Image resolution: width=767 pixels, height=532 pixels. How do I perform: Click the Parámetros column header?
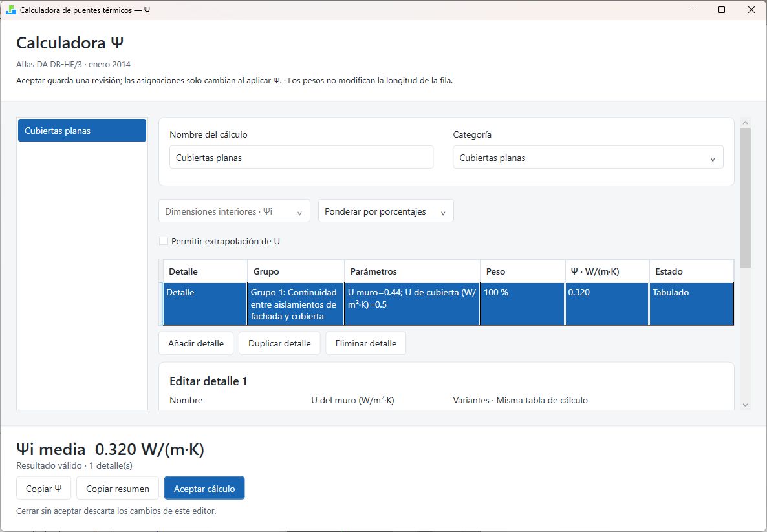pyautogui.click(x=413, y=271)
